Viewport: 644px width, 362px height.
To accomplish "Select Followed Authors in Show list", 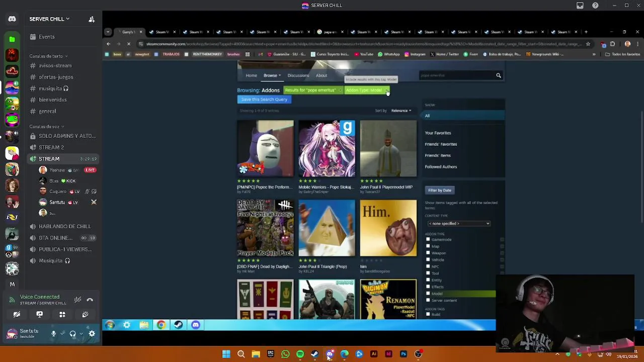I will [441, 166].
